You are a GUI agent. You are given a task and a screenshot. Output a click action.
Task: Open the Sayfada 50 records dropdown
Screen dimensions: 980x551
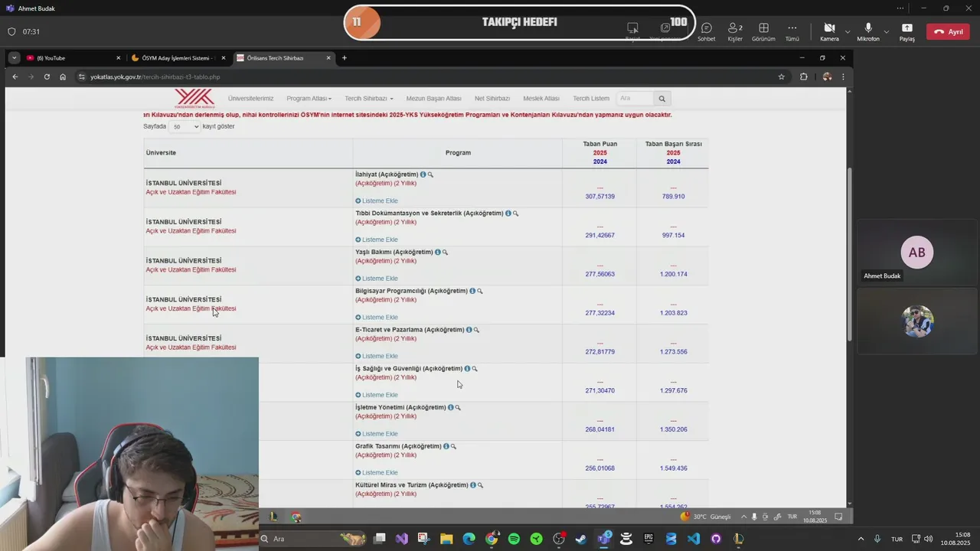pyautogui.click(x=185, y=127)
